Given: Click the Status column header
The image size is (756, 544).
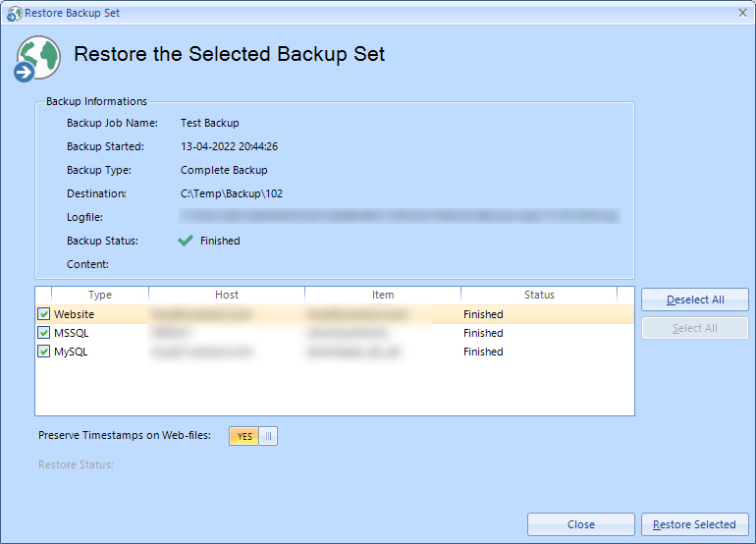Looking at the screenshot, I should tap(539, 295).
